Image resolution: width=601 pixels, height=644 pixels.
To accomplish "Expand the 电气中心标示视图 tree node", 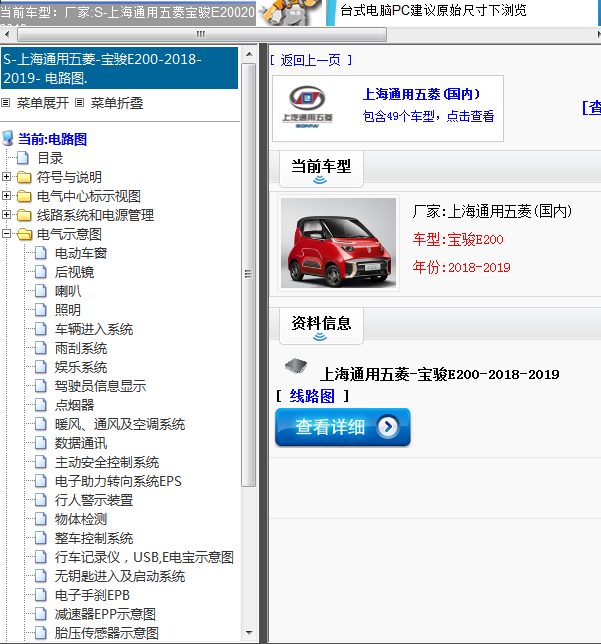I will pos(6,196).
